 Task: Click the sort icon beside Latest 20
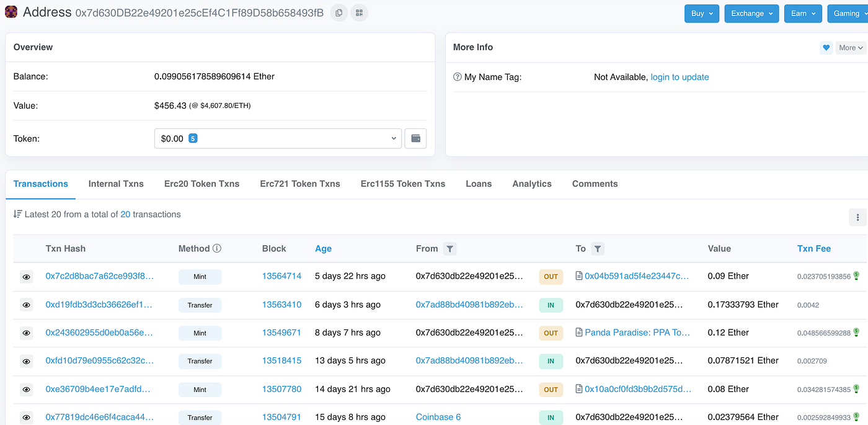pos(17,214)
